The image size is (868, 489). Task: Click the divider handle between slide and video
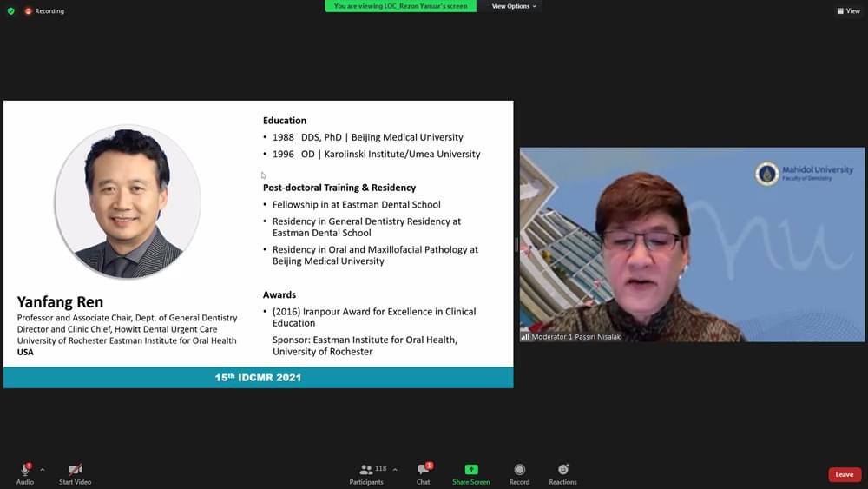tap(516, 245)
